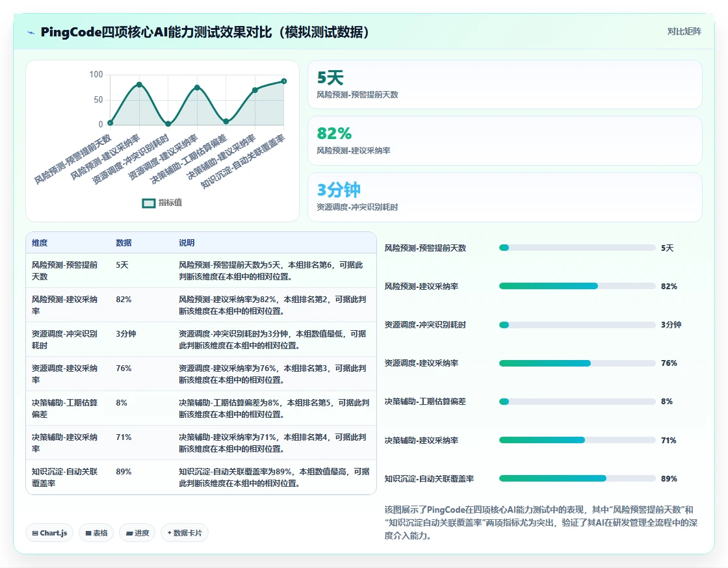Click the 知识沉淀-自动关联覆盖率 89% progress bar
This screenshot has width=728, height=568.
tap(577, 478)
